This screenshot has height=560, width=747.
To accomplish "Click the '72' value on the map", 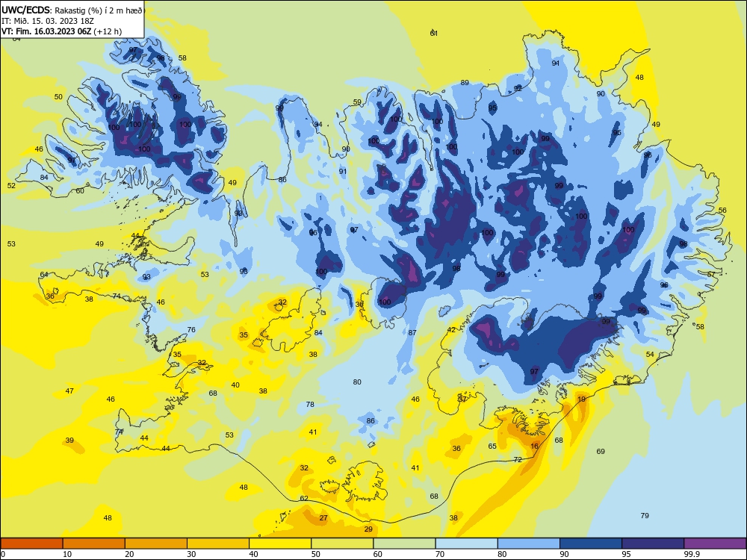I will (x=518, y=459).
